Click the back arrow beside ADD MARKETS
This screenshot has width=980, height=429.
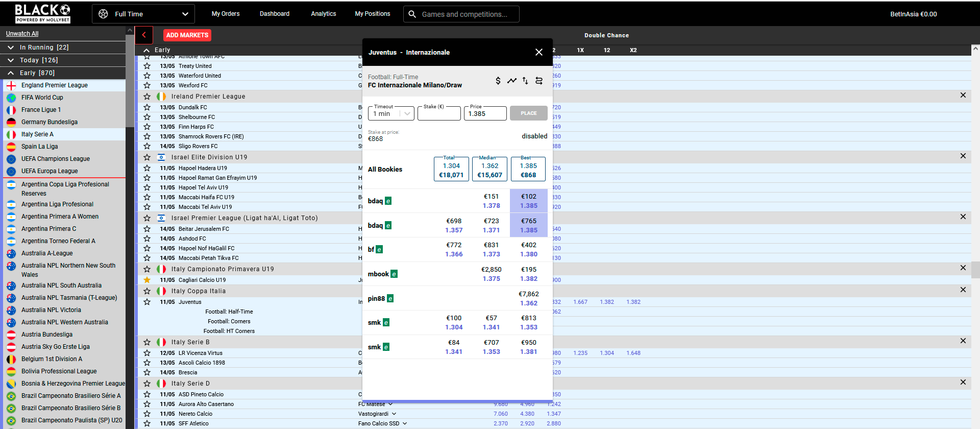tap(144, 35)
